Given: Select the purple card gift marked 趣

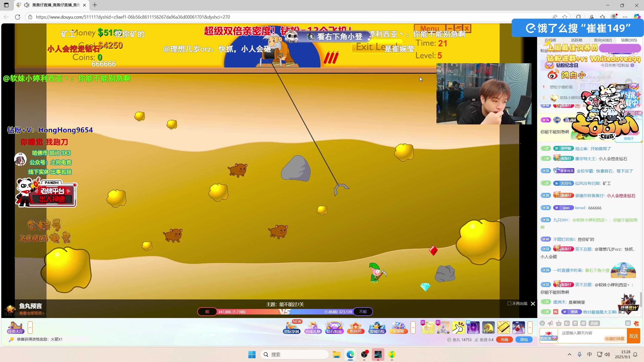Looking at the screenshot, I should (x=473, y=328).
